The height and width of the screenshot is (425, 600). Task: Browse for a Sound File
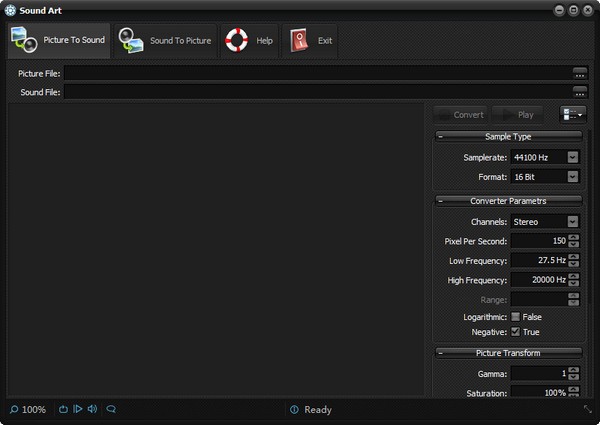pyautogui.click(x=579, y=92)
